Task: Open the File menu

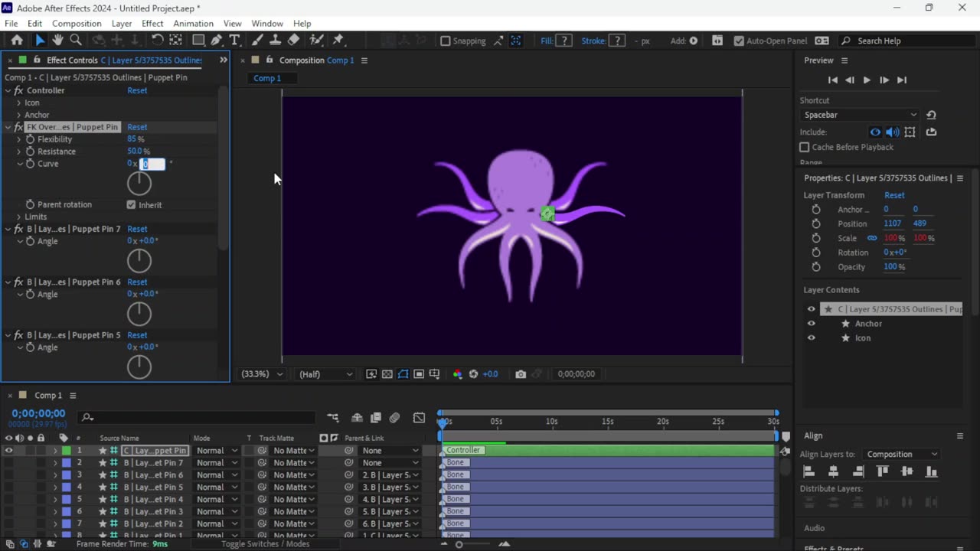Action: point(11,24)
